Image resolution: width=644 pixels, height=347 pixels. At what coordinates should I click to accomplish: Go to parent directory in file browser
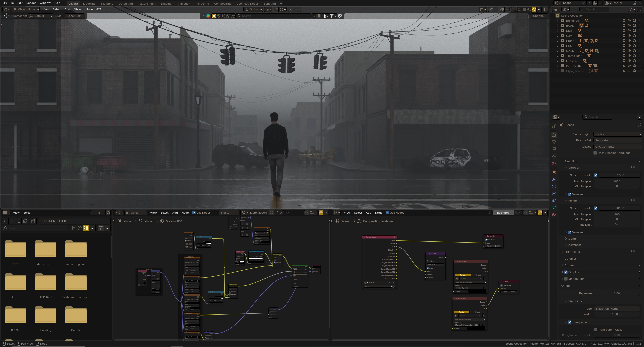[18, 221]
